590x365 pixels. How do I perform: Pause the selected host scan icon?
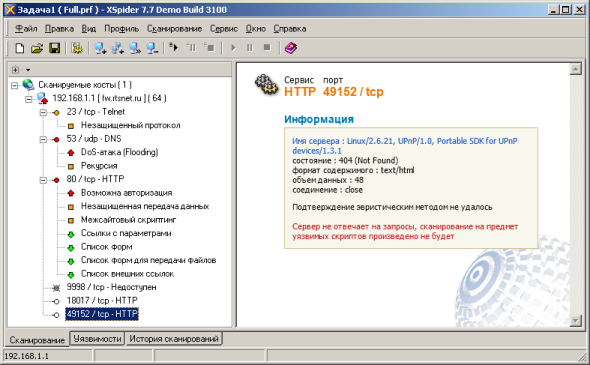coord(192,47)
